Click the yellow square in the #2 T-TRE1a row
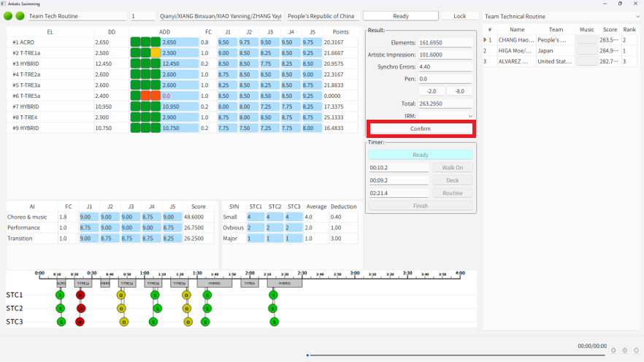 [156, 53]
